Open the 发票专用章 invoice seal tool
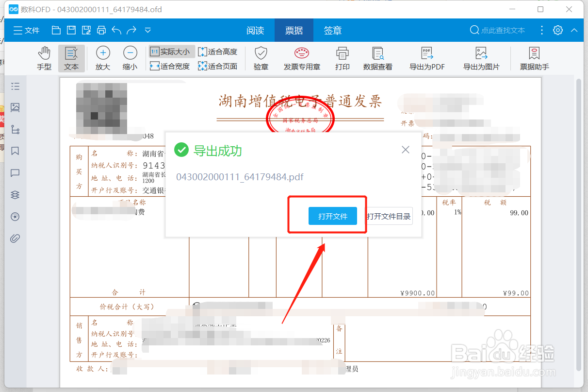This screenshot has width=588, height=392. 301,58
